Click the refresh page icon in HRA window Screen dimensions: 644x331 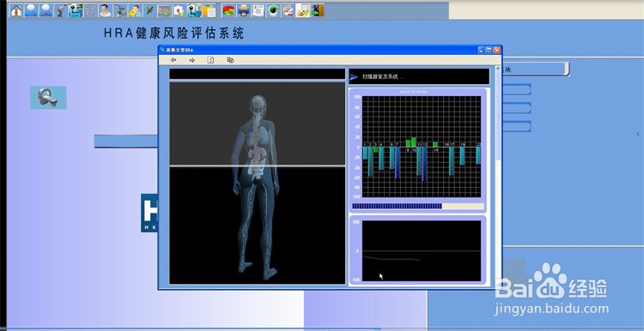[x=210, y=60]
